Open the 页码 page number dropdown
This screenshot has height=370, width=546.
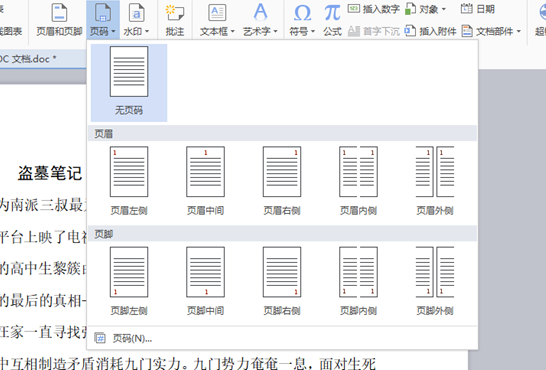tap(103, 20)
